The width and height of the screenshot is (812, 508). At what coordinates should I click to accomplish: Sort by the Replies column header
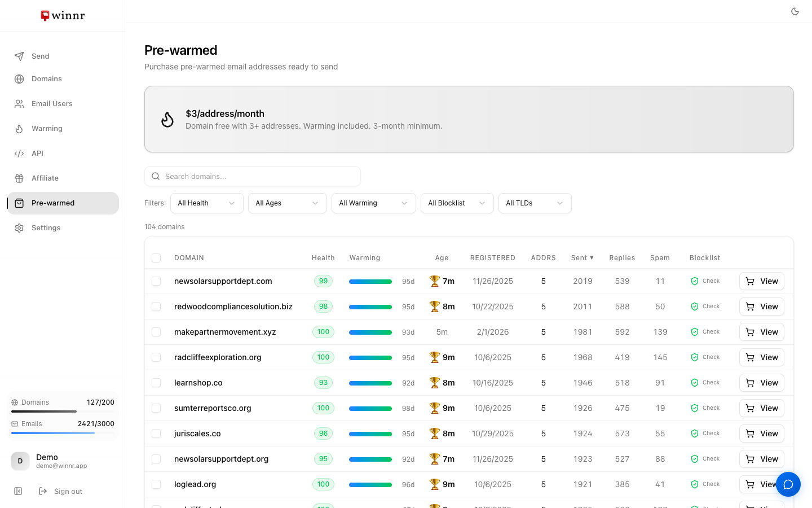(x=622, y=258)
